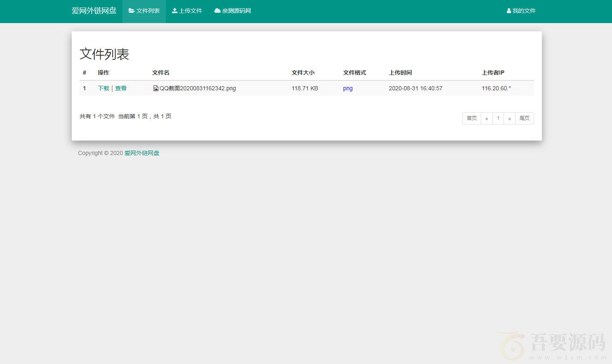Screen dimensions: 612x364
Task: Click the image file icon before QQ截图 filename
Action: [155, 88]
